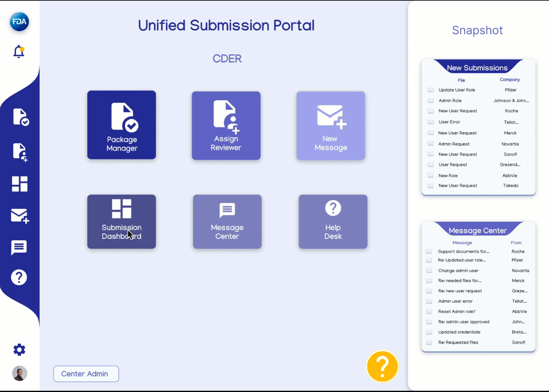
Task: Click the yellow help question mark button
Action: [382, 367]
